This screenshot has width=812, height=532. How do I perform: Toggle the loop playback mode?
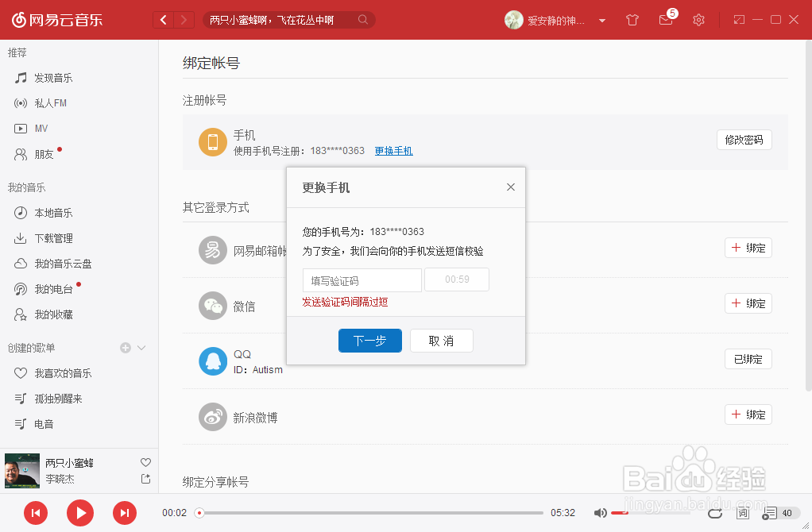coord(715,513)
